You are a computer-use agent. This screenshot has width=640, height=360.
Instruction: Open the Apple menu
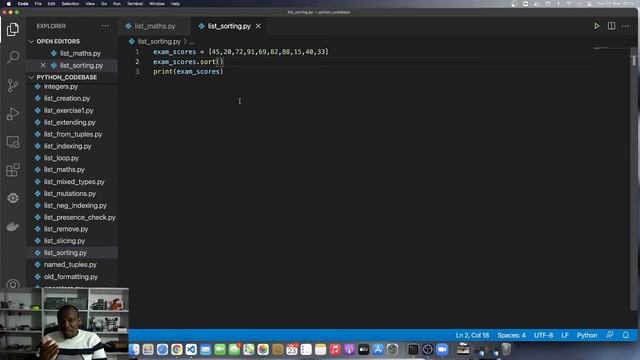coord(8,4)
